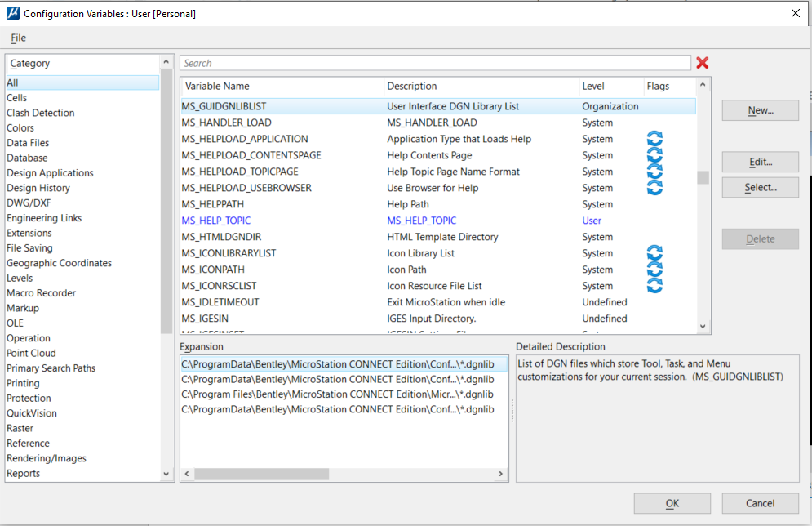This screenshot has width=812, height=526.
Task: Click right arrow of Expansion horizontal scrollbar
Action: click(500, 474)
